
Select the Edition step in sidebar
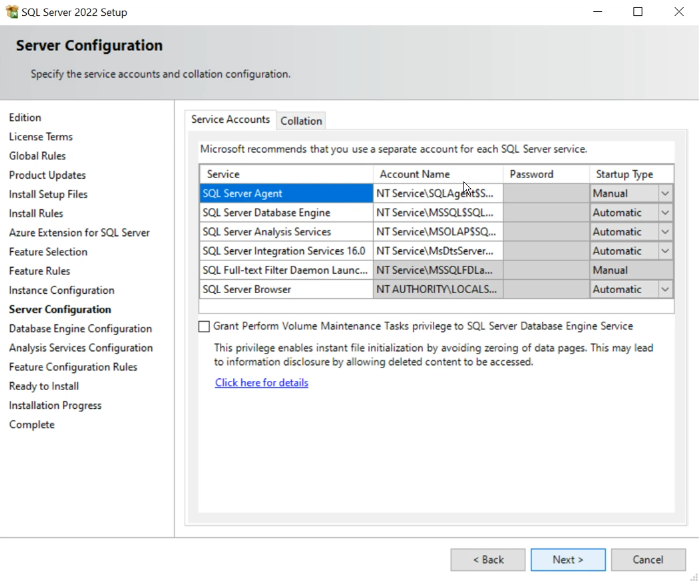[25, 118]
